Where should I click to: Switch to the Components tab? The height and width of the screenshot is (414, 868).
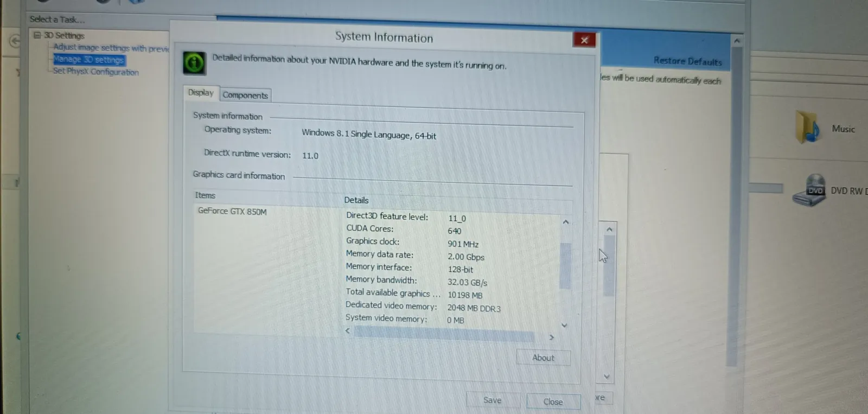245,95
